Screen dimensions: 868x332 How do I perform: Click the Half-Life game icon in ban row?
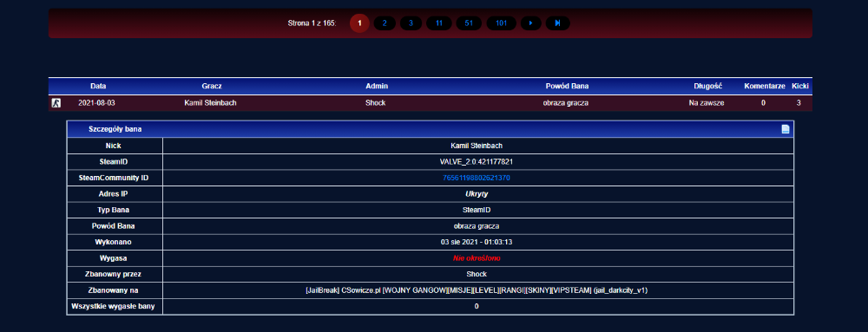pos(56,103)
